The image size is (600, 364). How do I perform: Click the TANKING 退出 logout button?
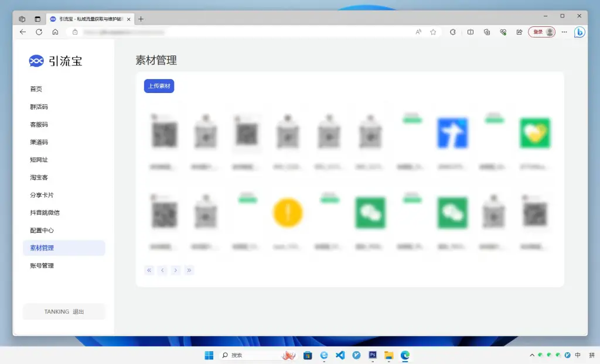64,312
